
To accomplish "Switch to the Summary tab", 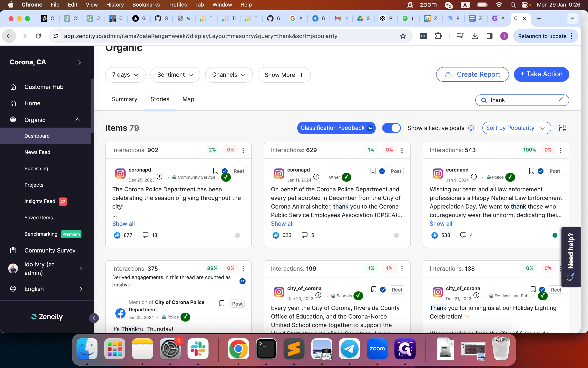I will [124, 99].
